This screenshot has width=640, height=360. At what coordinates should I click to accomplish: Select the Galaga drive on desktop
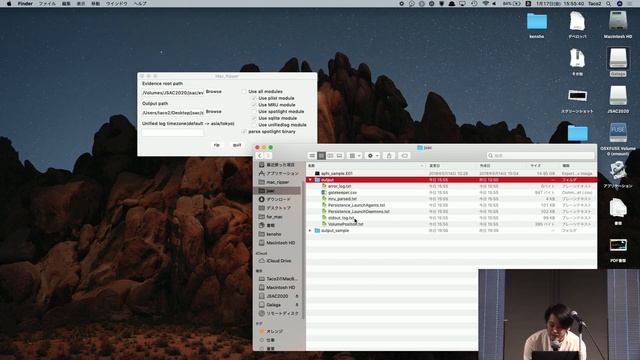pos(618,62)
